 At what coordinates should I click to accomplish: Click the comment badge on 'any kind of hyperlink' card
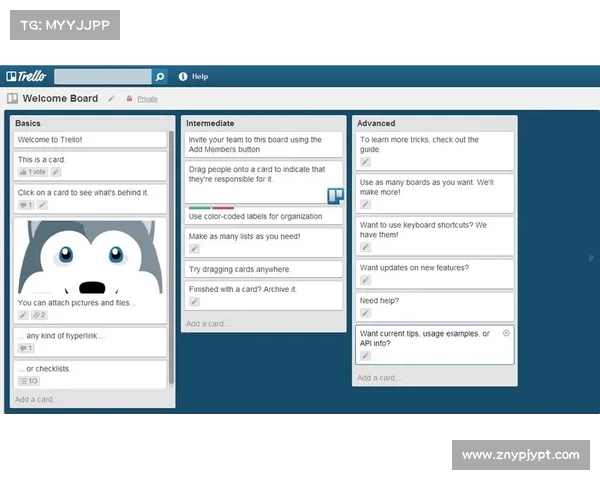point(26,348)
